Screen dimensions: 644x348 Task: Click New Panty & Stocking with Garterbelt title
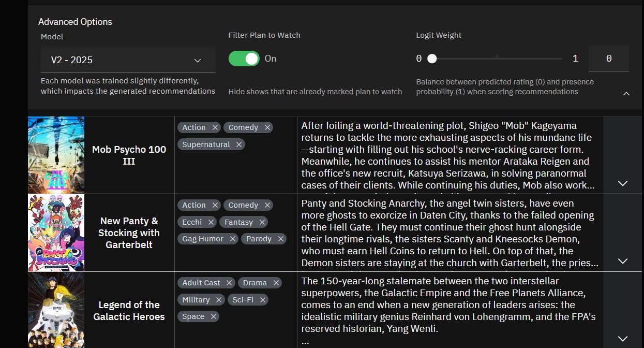pyautogui.click(x=129, y=233)
